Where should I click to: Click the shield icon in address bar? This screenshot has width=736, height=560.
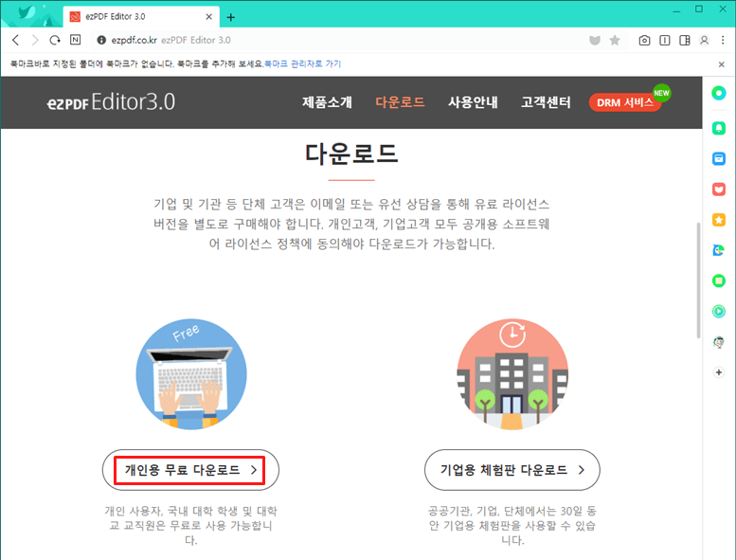(595, 41)
